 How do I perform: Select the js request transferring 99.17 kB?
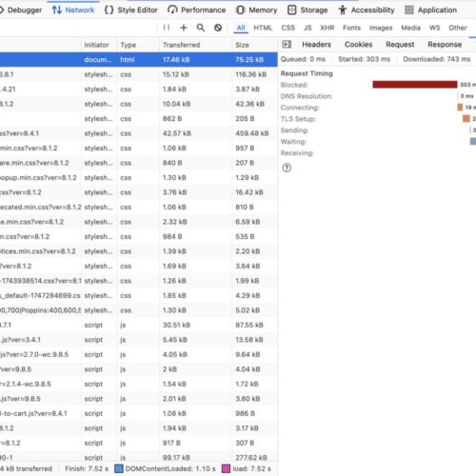139,457
